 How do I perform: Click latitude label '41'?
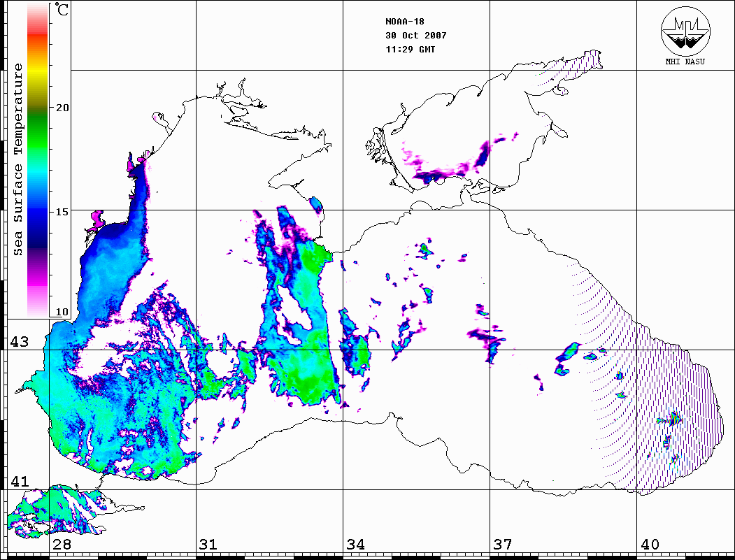pyautogui.click(x=20, y=481)
